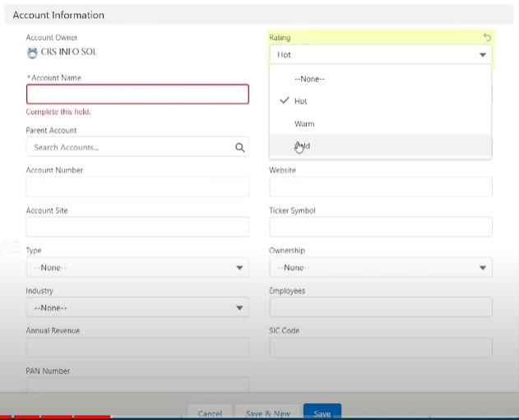Click the Website text field

(x=380, y=187)
